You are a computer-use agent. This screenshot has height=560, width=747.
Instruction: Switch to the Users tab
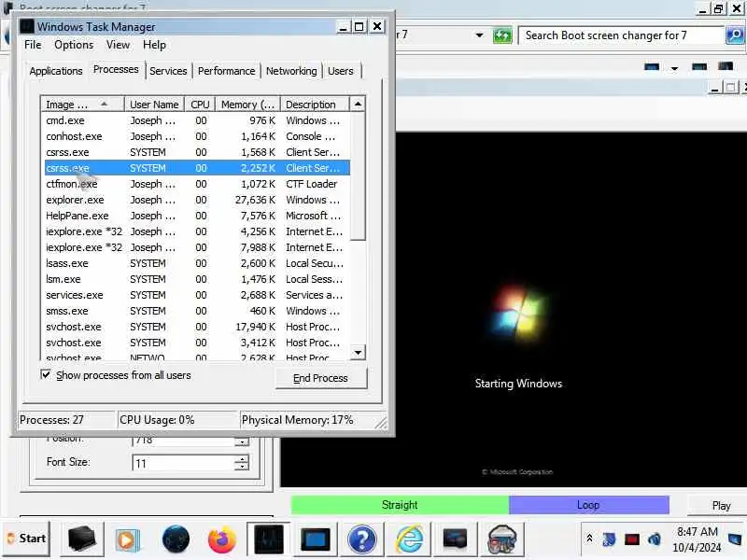340,71
